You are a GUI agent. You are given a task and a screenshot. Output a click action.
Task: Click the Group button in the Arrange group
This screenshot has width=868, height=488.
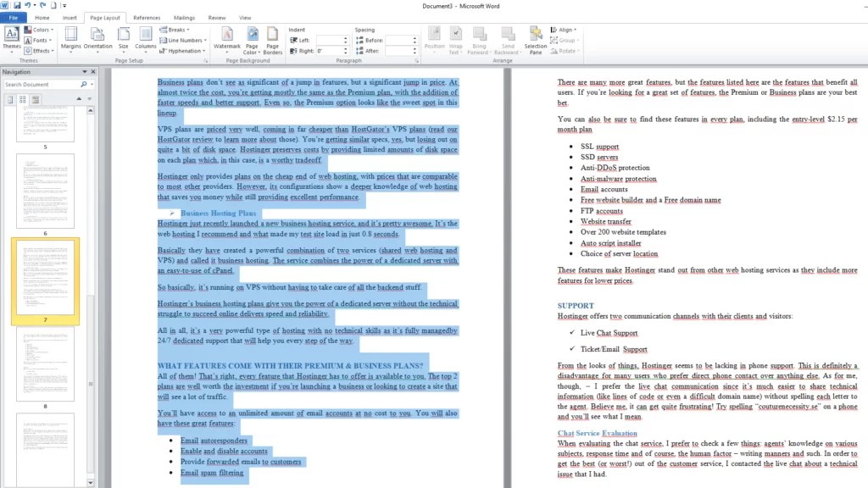coord(565,41)
